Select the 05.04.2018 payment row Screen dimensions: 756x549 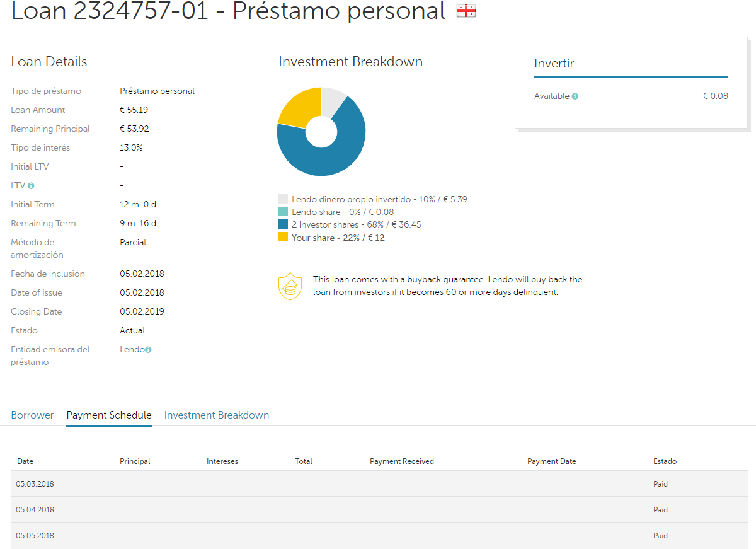[379, 509]
